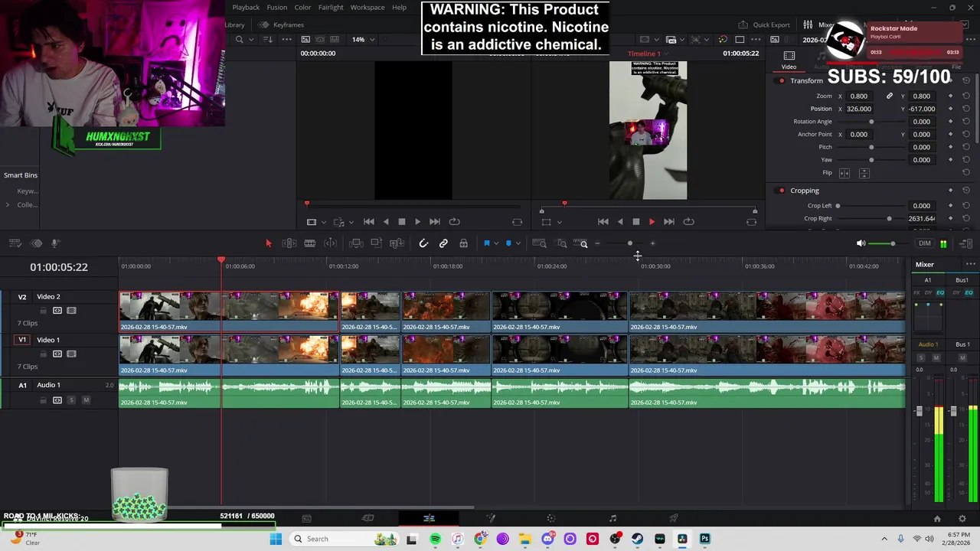Click the voiceover microphone icon
This screenshot has width=980, height=551.
(55, 243)
